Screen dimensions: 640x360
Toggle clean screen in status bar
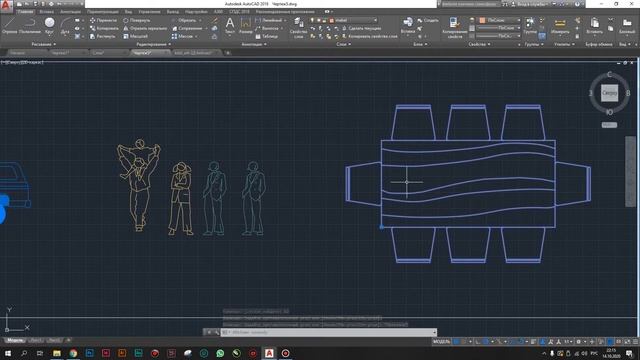[x=627, y=342]
